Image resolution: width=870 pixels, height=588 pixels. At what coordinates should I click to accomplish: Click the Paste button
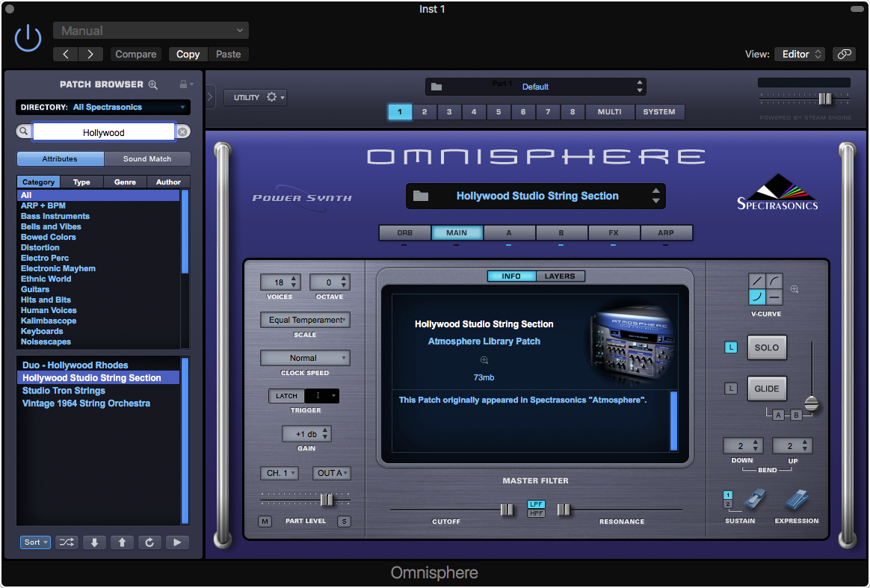pyautogui.click(x=228, y=54)
